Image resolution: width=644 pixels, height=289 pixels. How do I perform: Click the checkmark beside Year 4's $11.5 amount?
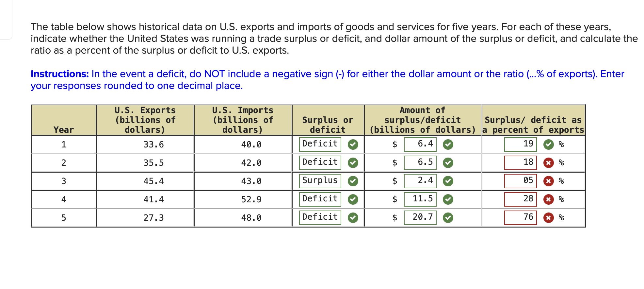click(x=448, y=199)
